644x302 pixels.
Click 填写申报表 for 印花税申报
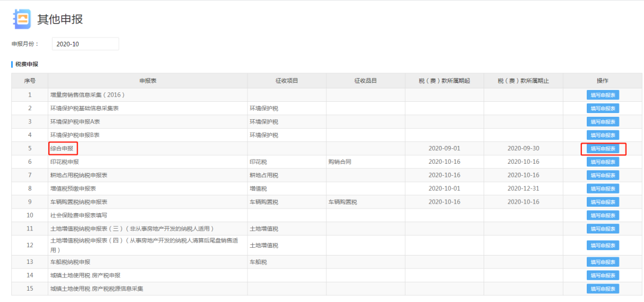click(602, 161)
